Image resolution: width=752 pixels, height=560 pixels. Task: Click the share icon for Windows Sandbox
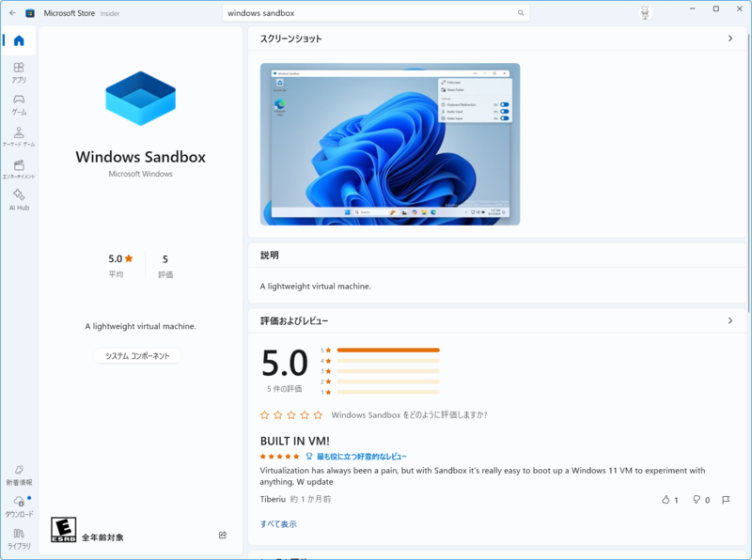tap(223, 536)
